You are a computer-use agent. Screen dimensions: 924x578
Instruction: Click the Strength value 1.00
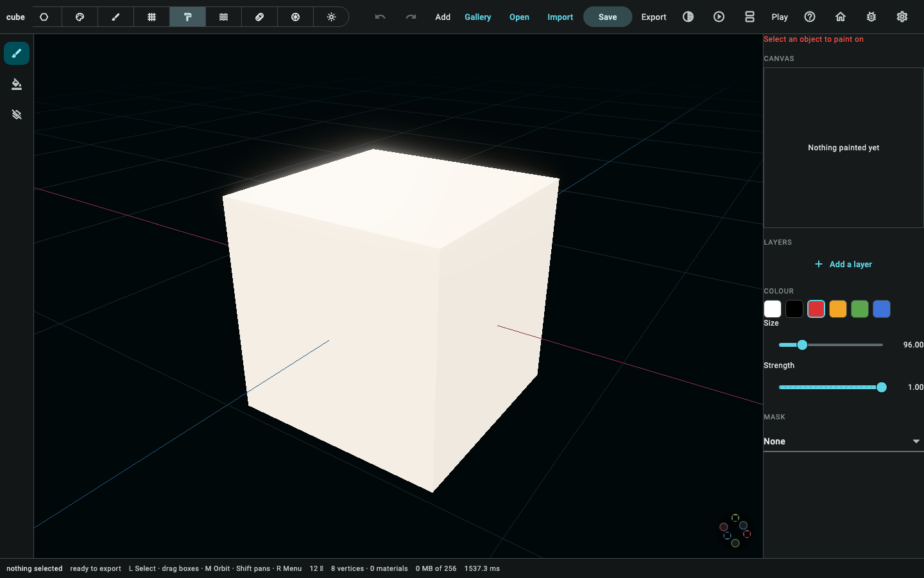pyautogui.click(x=916, y=387)
